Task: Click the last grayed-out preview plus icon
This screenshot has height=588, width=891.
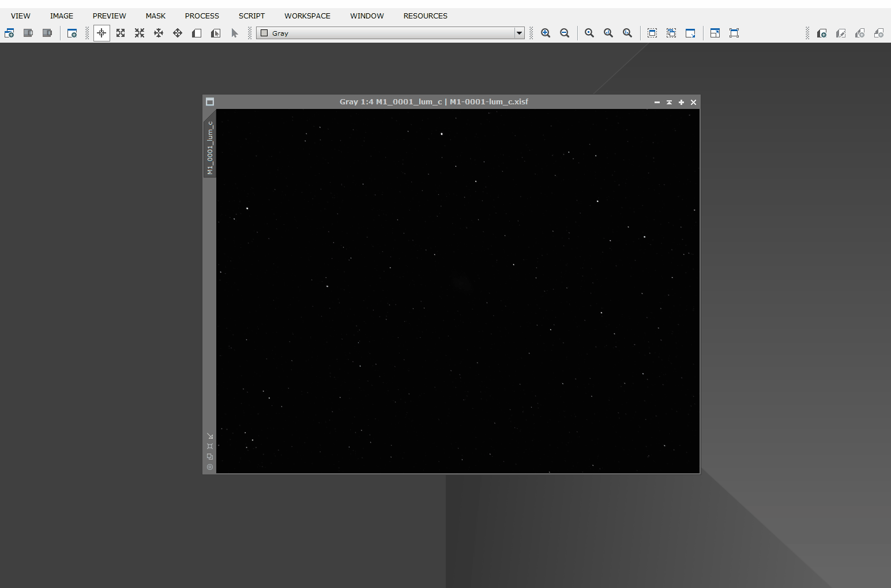Action: (879, 33)
